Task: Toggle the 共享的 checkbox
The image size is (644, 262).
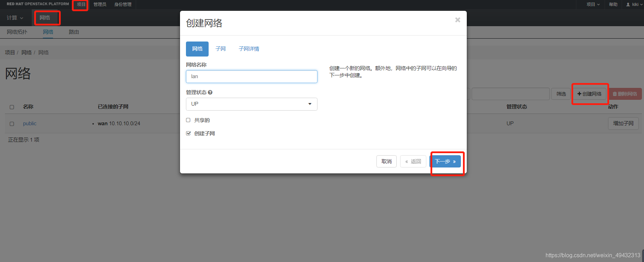Action: coord(188,120)
